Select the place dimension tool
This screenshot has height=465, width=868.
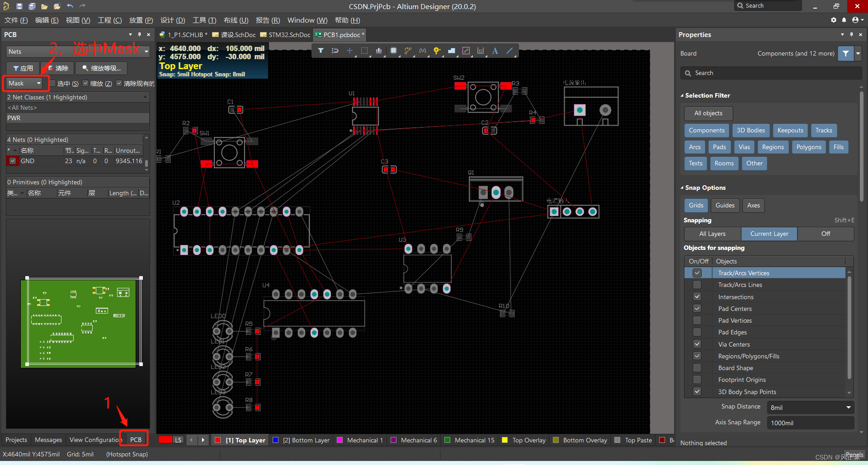tap(481, 51)
